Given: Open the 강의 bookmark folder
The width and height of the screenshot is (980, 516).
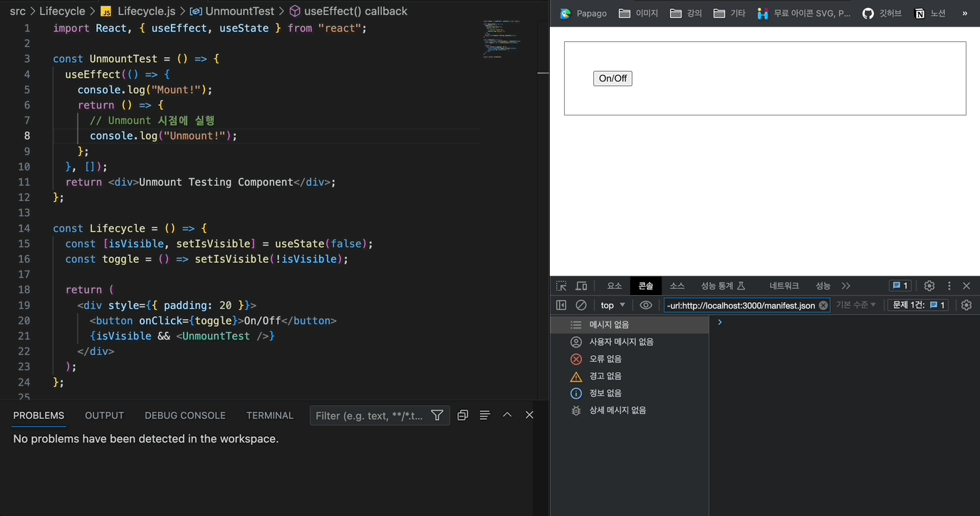Looking at the screenshot, I should pyautogui.click(x=686, y=14).
